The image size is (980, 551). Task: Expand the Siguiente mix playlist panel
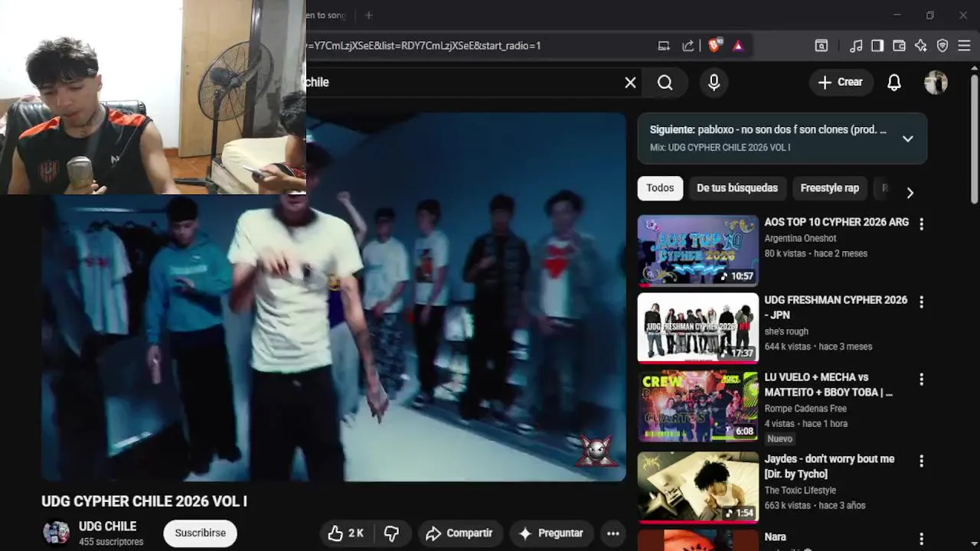907,139
